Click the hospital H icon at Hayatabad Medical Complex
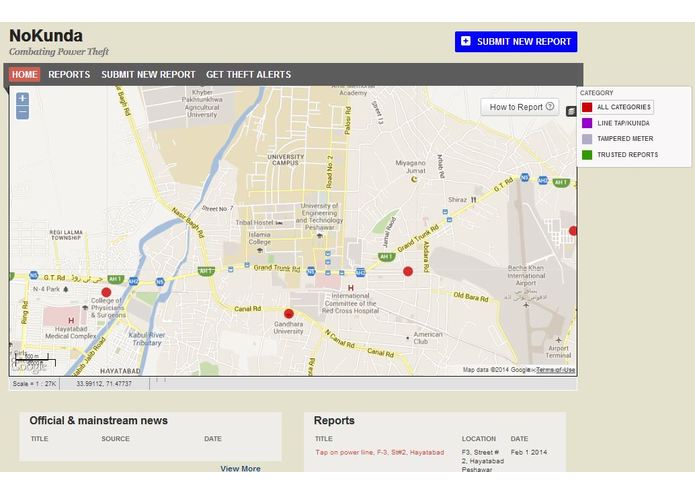 (71, 320)
